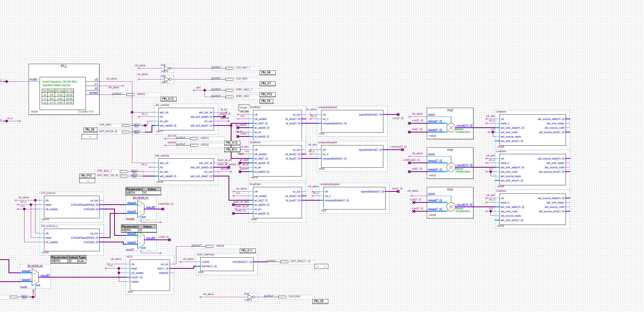Click the DAT_DAC[11..0] output pin symbol

pyautogui.click(x=285, y=262)
